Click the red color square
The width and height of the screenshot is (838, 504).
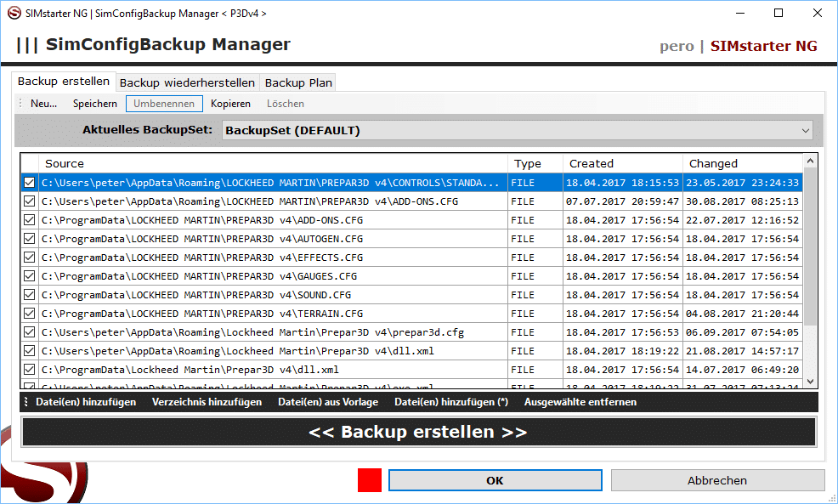point(370,480)
